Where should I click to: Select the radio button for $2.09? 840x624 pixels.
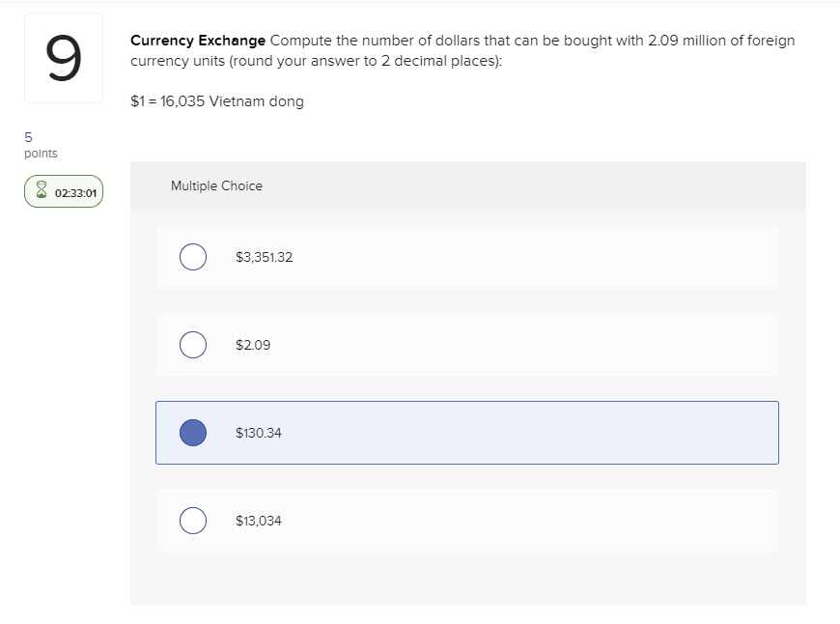click(x=193, y=345)
